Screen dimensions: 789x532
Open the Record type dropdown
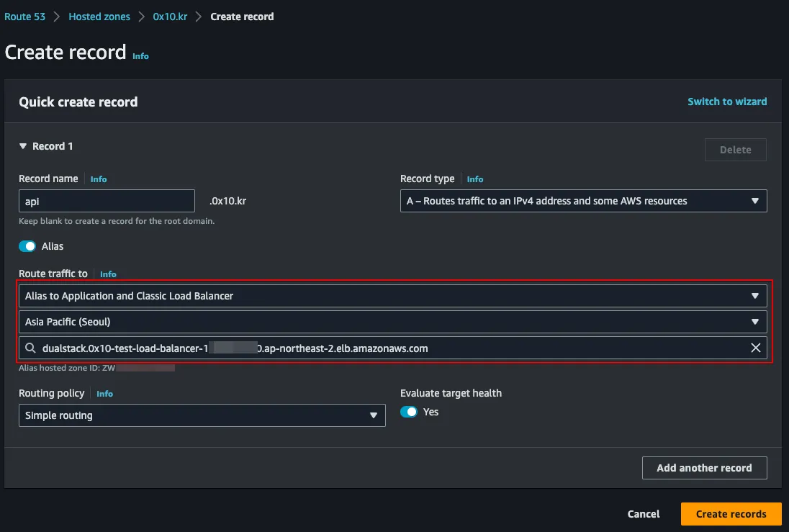(583, 201)
